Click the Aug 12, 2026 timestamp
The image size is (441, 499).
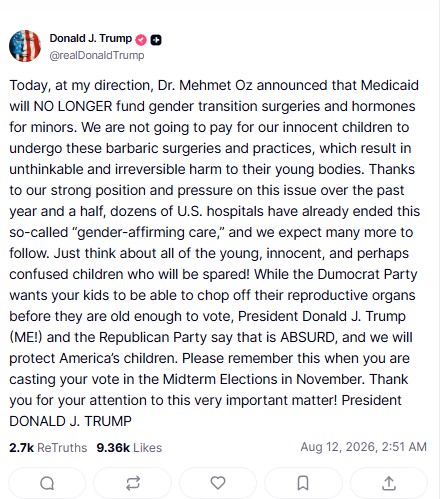364,447
